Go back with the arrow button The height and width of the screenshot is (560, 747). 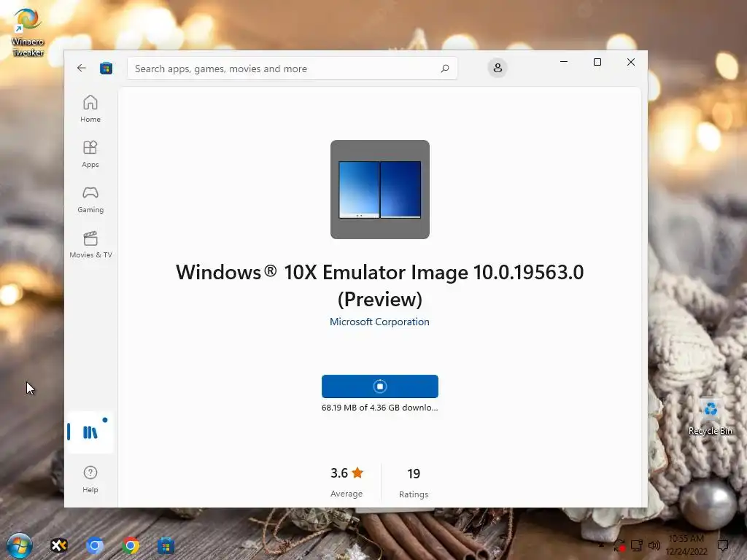pyautogui.click(x=82, y=68)
